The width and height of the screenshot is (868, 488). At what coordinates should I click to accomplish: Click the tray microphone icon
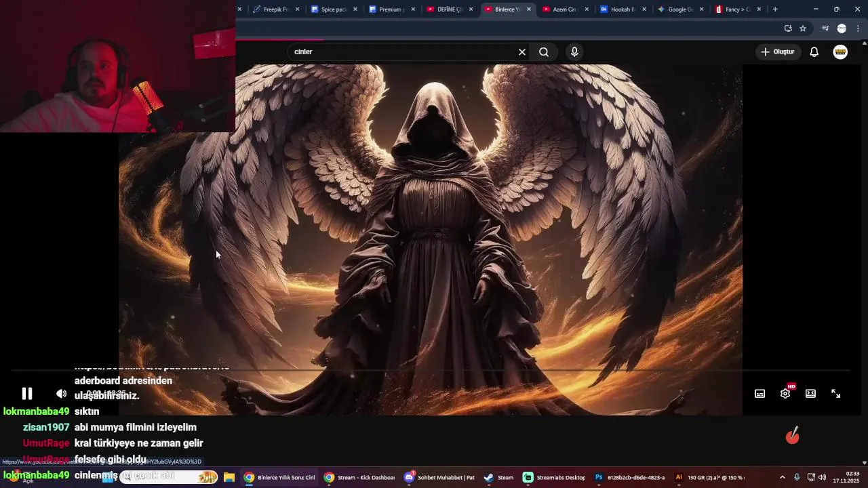pos(797,478)
